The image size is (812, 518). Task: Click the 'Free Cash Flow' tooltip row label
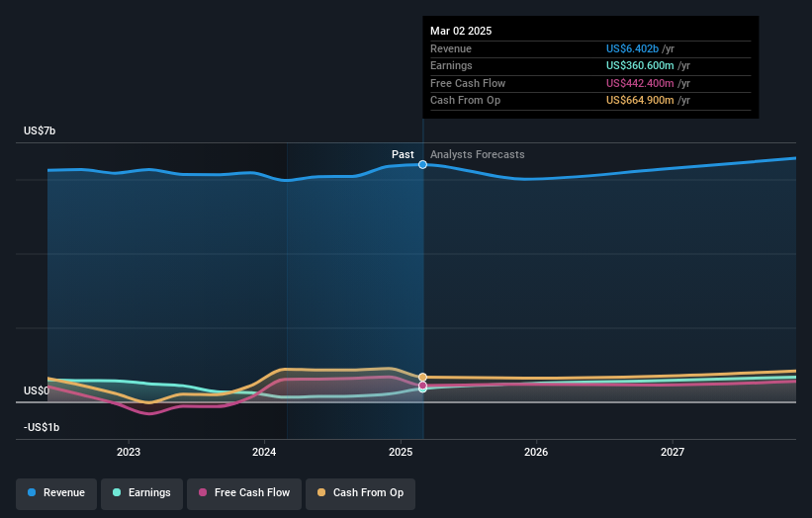(x=468, y=83)
